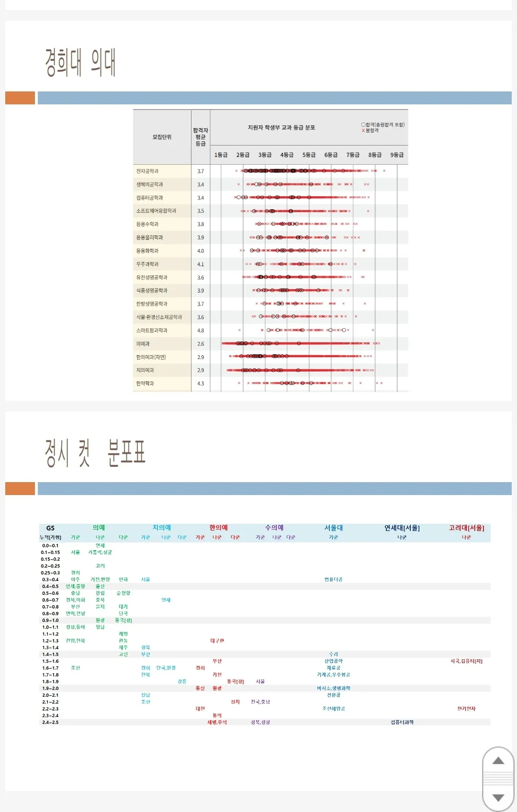Select the 한의예과(자연) row label

(x=151, y=357)
